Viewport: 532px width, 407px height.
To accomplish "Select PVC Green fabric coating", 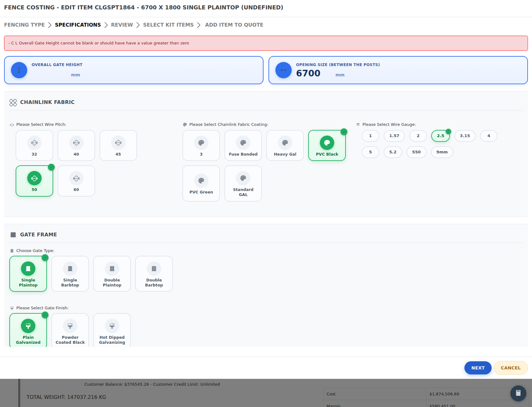I will tap(201, 183).
